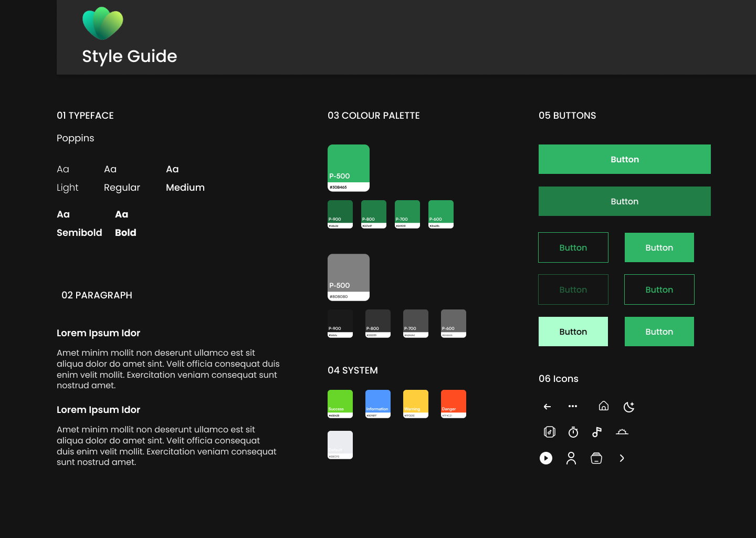Click the 04 SYSTEM heading

(x=353, y=370)
